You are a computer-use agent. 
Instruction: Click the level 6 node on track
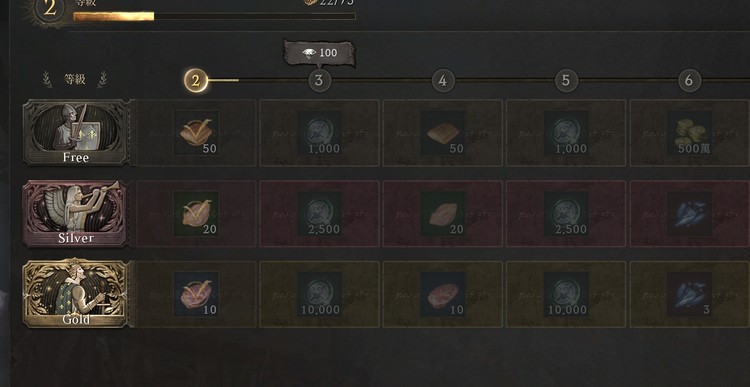689,81
